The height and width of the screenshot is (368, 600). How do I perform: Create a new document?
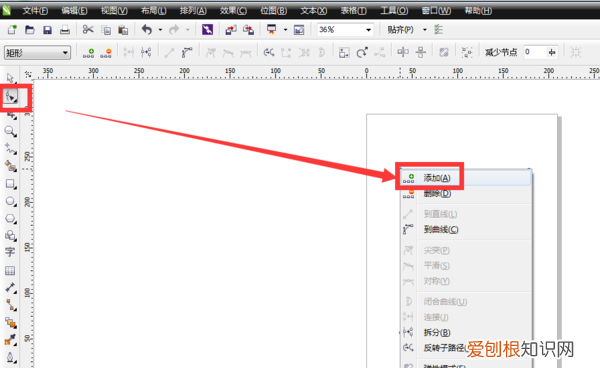tap(12, 29)
